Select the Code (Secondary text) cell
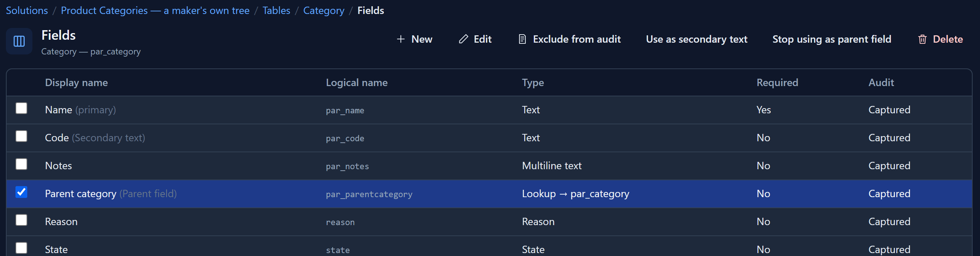The height and width of the screenshot is (256, 980). [x=95, y=138]
